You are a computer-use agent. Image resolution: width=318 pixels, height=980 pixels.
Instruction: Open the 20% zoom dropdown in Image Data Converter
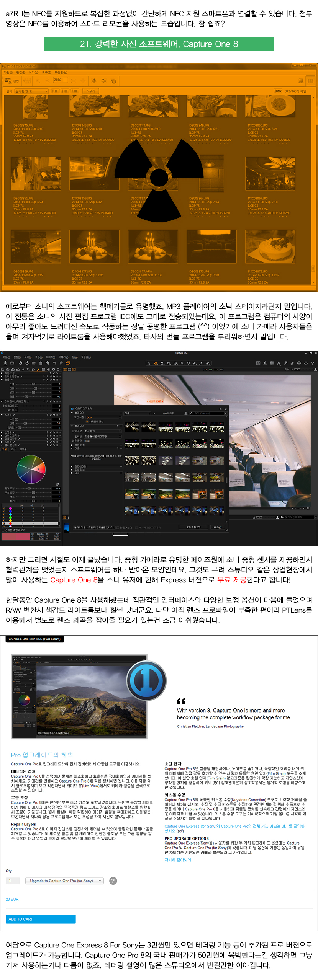(x=61, y=80)
